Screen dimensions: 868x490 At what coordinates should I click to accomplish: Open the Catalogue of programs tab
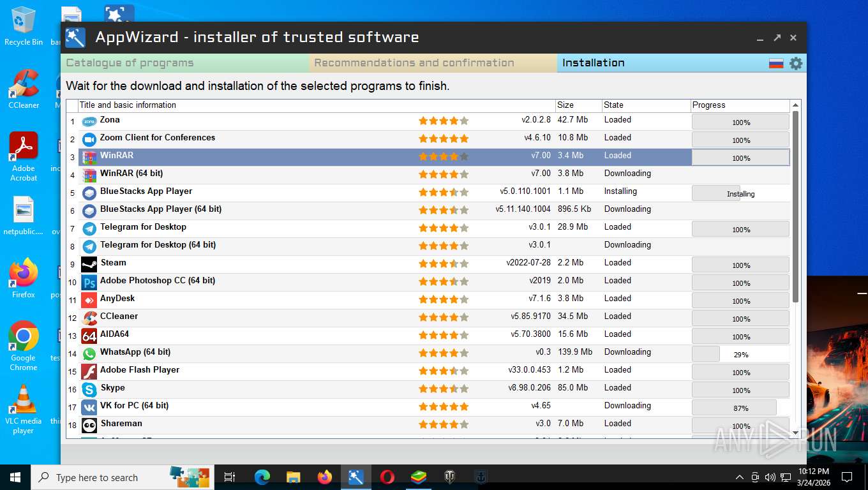(185, 63)
